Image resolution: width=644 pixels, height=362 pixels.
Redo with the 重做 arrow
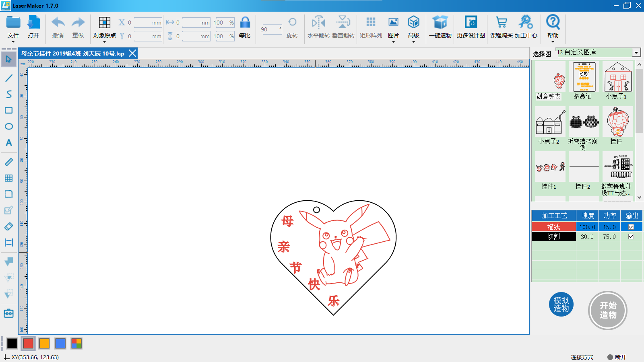[x=78, y=23]
